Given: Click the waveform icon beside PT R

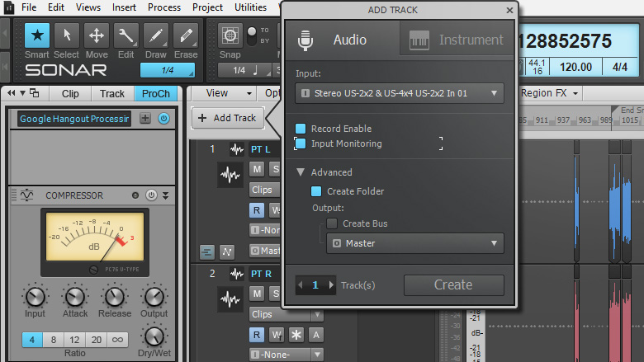Looking at the screenshot, I should (x=237, y=274).
